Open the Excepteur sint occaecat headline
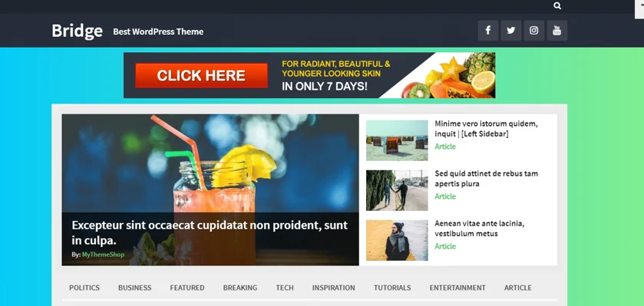The height and width of the screenshot is (306, 644). click(210, 232)
